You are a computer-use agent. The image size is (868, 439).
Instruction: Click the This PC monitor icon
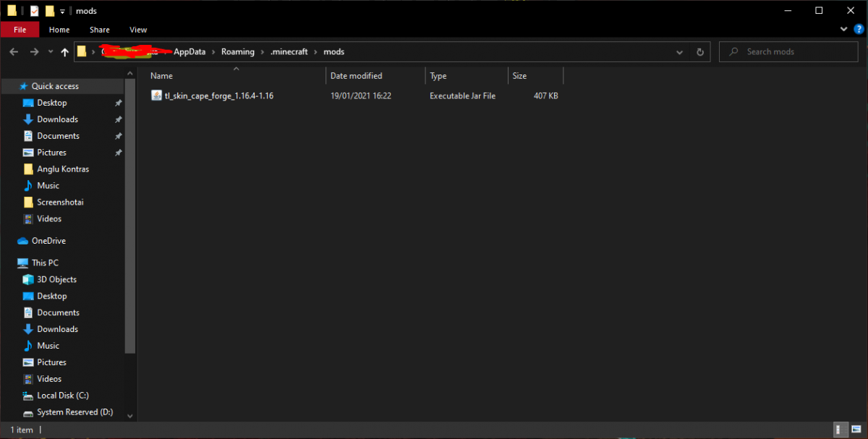click(23, 263)
